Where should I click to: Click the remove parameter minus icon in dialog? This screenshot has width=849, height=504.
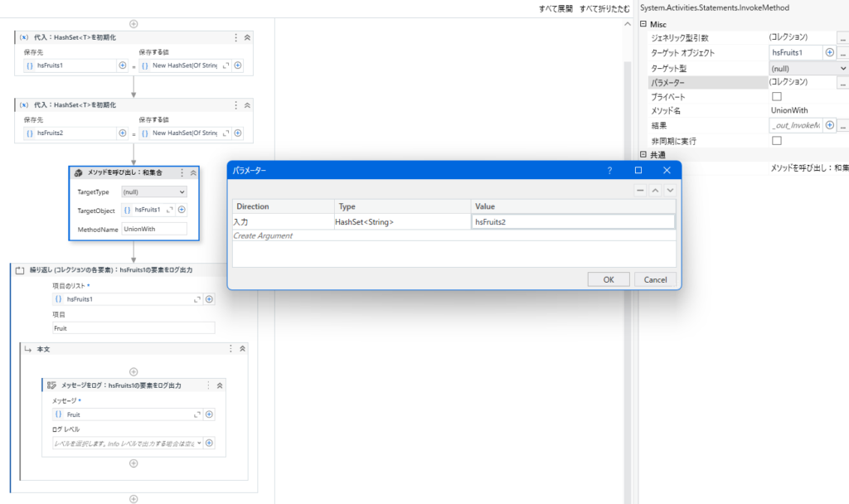click(x=640, y=190)
